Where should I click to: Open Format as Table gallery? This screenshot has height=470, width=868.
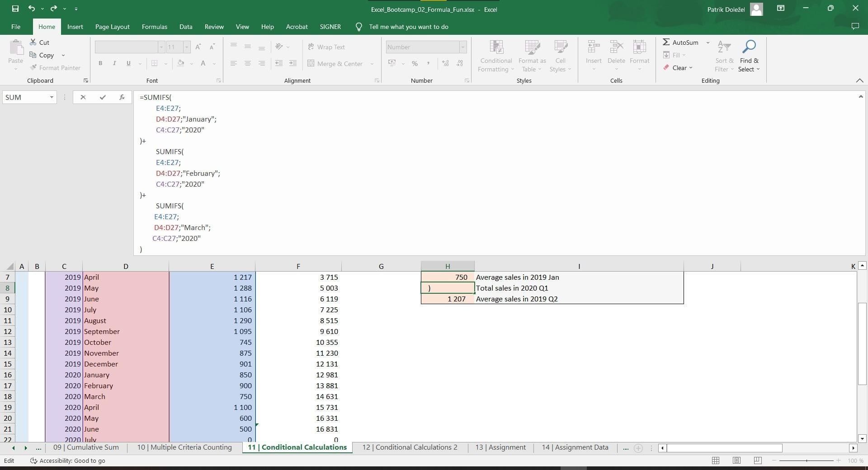(532, 56)
